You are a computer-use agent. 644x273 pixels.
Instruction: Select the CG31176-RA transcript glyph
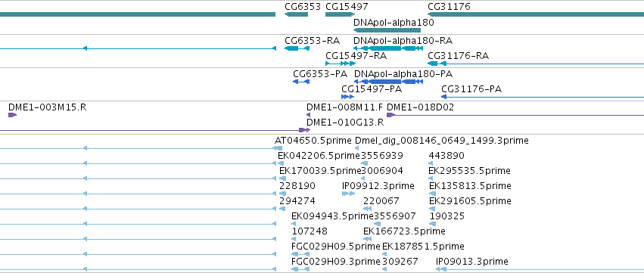click(536, 64)
